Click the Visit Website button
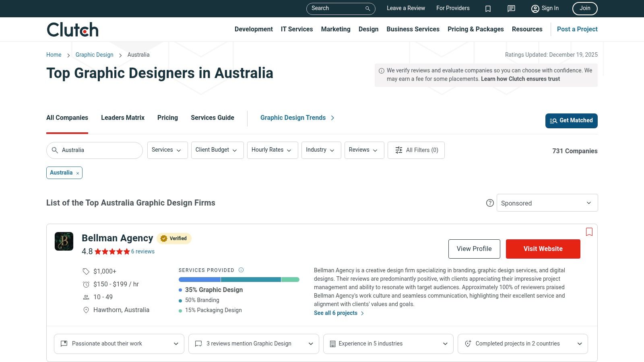 click(543, 249)
